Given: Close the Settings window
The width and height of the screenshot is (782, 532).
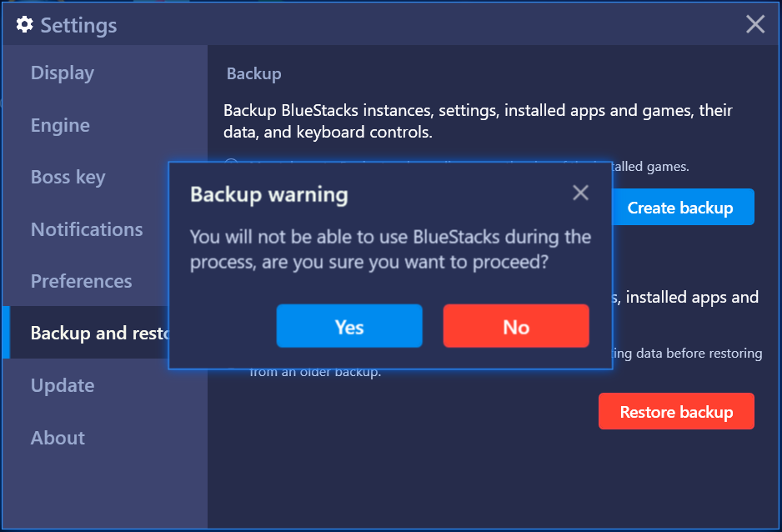Looking at the screenshot, I should [x=755, y=24].
